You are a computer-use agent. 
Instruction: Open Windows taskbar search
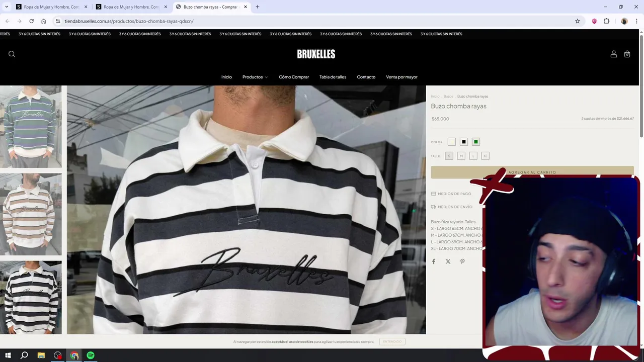point(24,355)
